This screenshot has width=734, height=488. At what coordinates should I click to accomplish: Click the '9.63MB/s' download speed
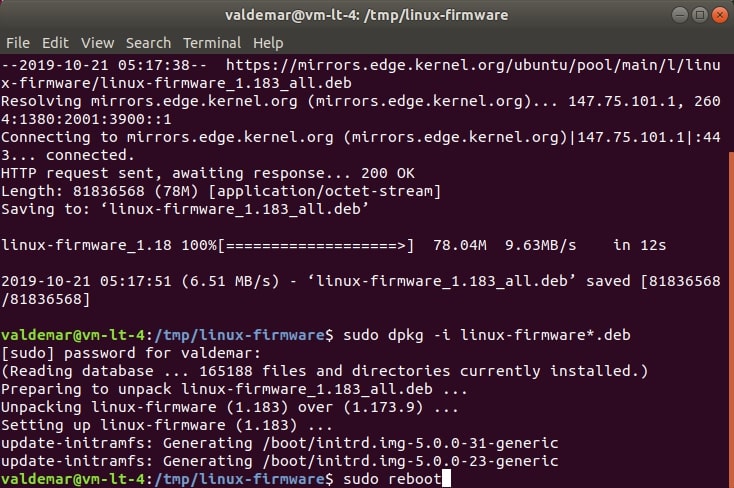541,245
